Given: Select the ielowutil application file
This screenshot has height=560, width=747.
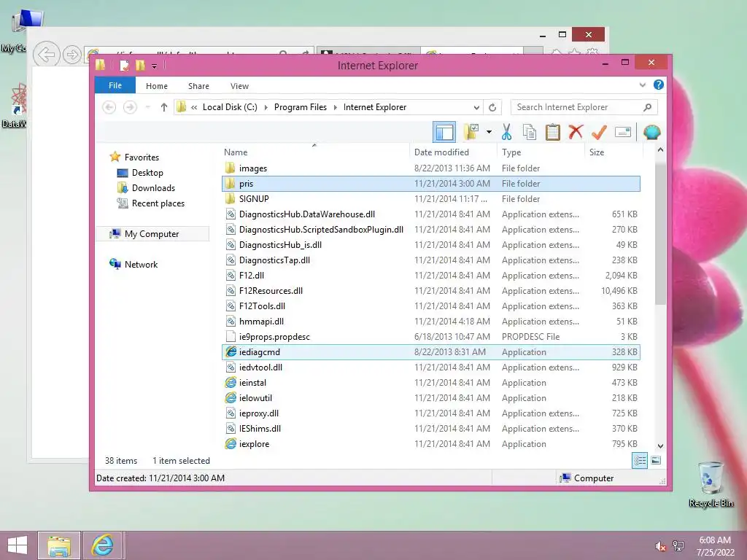Looking at the screenshot, I should click(430, 397).
